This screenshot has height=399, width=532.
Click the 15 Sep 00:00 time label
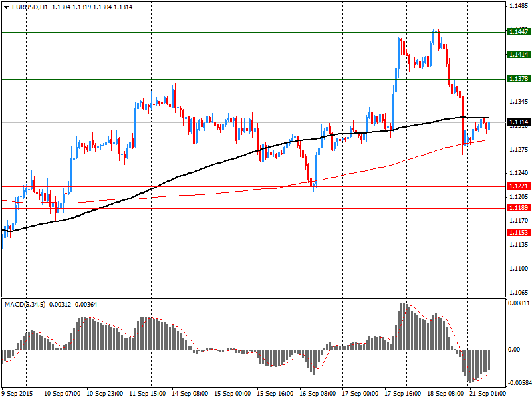coord(232,394)
